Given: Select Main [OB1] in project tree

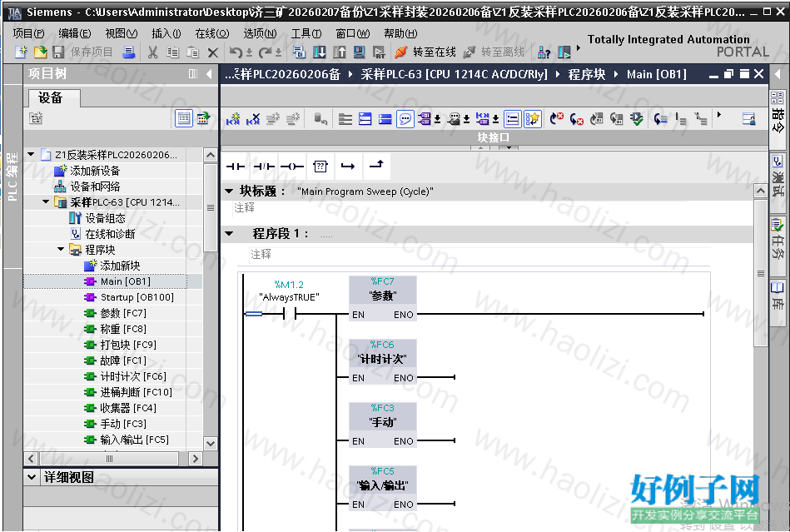Looking at the screenshot, I should [125, 281].
